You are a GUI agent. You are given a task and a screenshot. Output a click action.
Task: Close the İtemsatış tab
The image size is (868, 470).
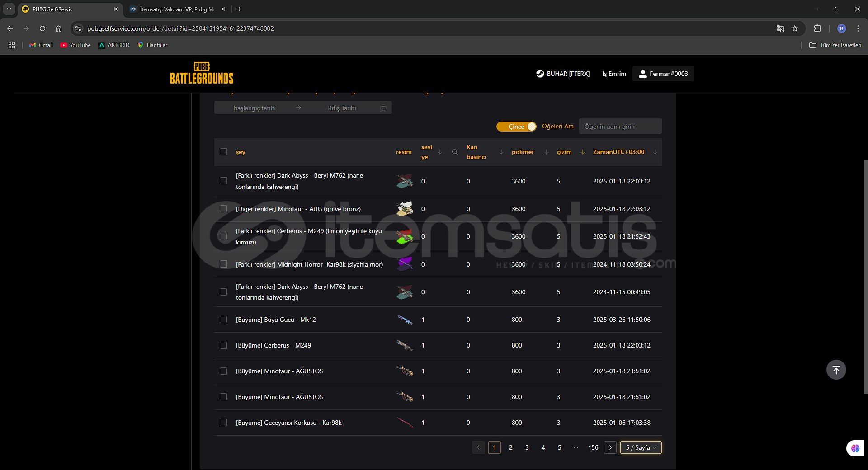pos(223,9)
